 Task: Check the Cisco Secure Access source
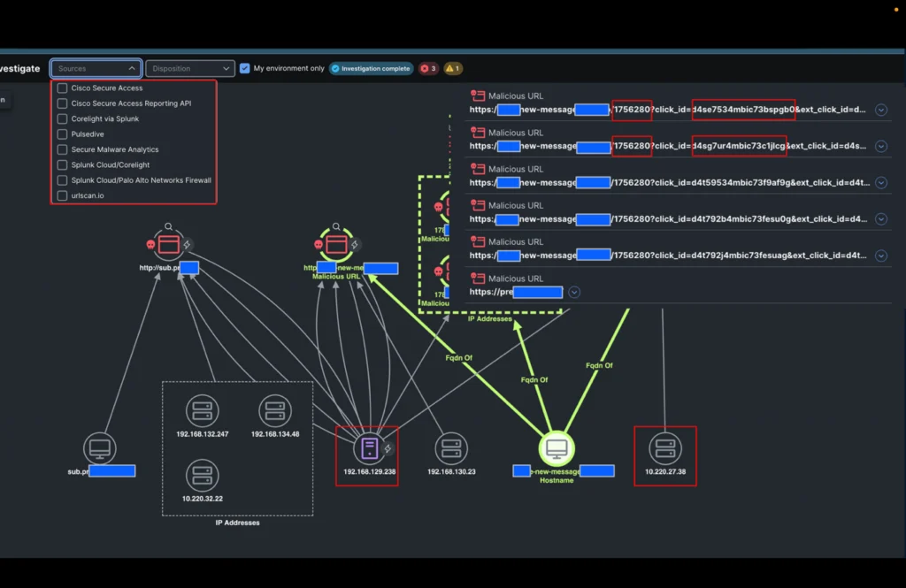pyautogui.click(x=63, y=88)
